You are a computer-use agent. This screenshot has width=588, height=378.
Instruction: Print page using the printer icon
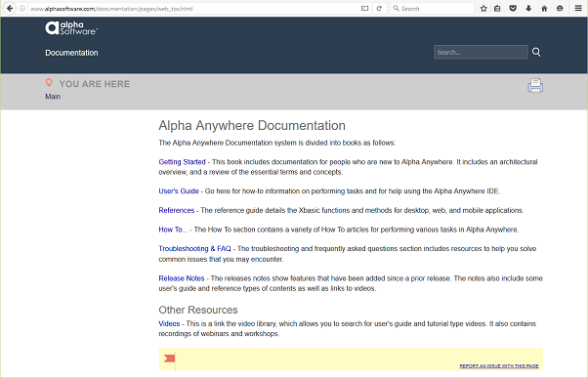(x=535, y=86)
